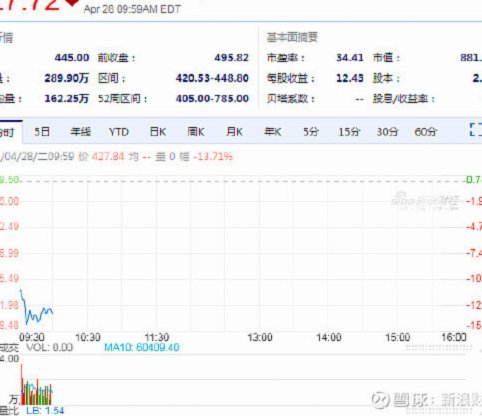Select the 月K monthly candlestick tab
The image size is (482, 416).
click(234, 132)
